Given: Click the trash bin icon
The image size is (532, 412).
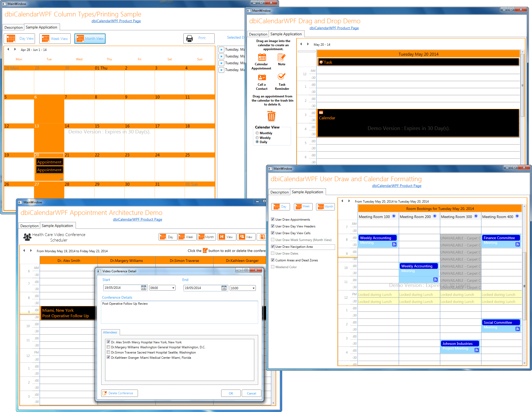Looking at the screenshot, I should coord(271,116).
